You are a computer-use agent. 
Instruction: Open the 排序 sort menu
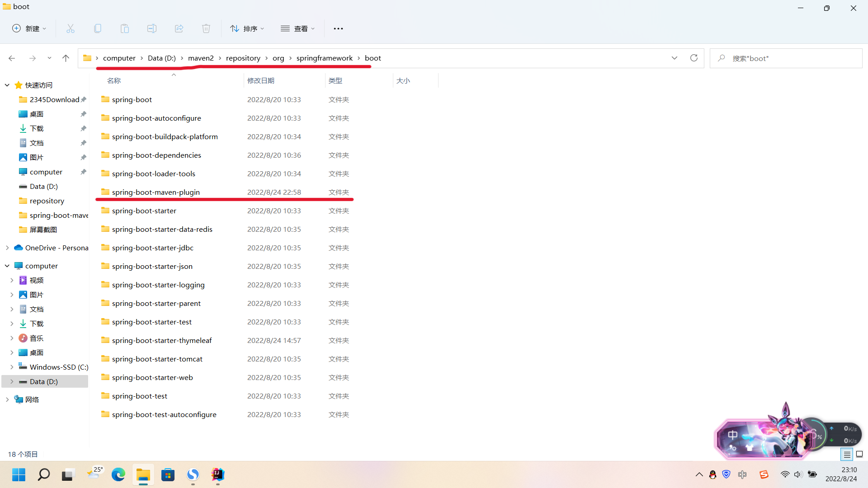click(x=247, y=28)
